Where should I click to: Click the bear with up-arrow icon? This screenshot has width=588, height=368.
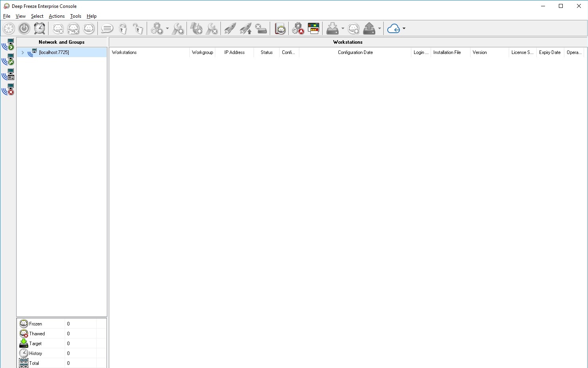pyautogui.click(x=354, y=28)
